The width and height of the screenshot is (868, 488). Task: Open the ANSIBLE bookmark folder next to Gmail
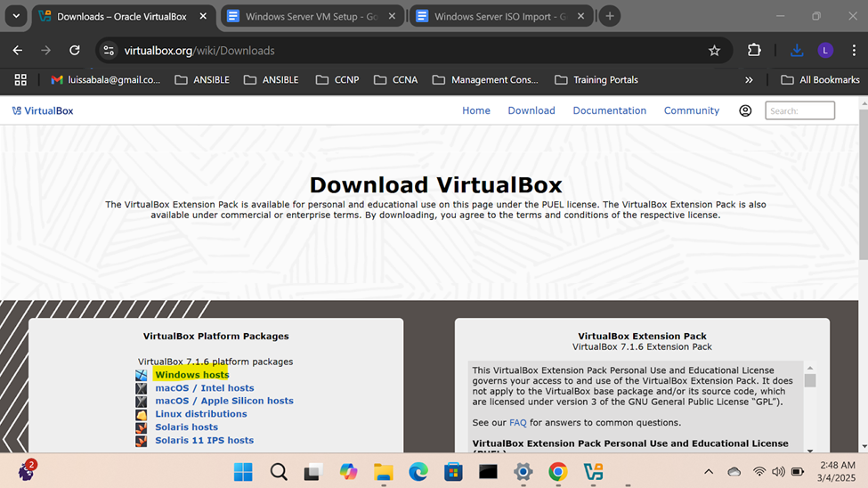point(202,80)
